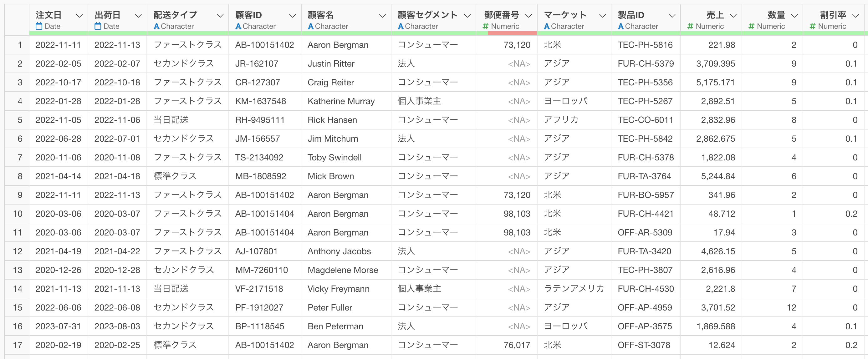
Task: Click product ID cell TEC-CO-6011
Action: point(645,120)
